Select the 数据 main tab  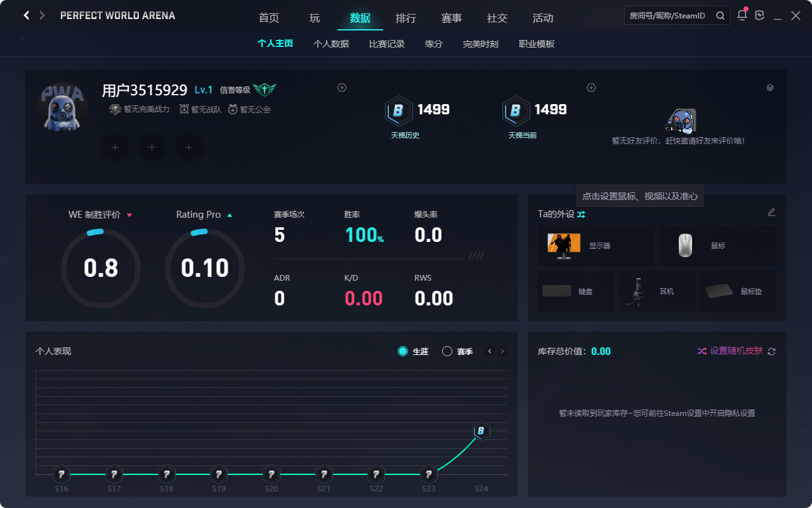[360, 18]
